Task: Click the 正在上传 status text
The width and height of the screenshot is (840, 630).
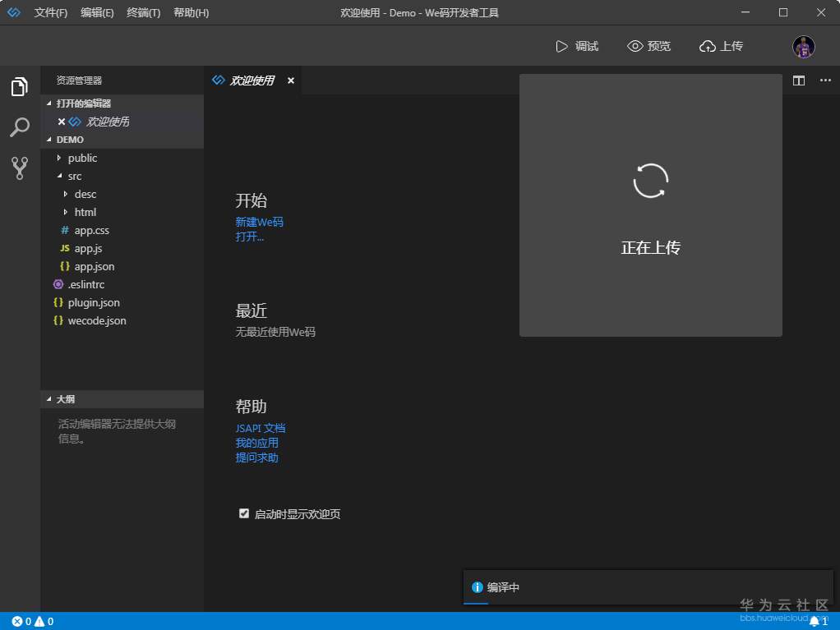Action: 650,247
